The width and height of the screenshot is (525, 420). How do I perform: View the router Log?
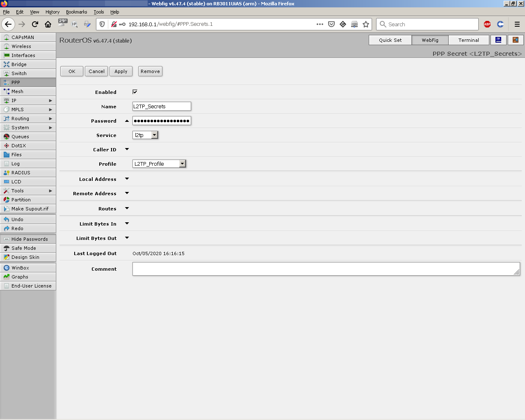pos(28,164)
